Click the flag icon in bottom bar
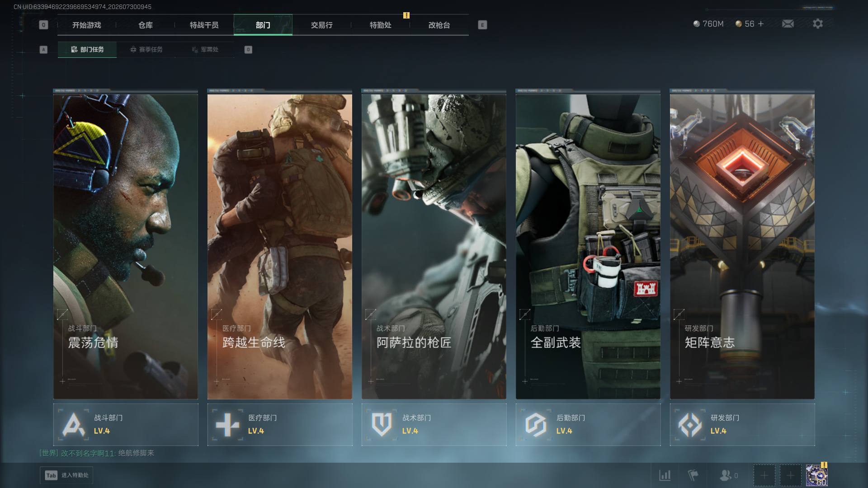Image resolution: width=868 pixels, height=488 pixels. pos(693,475)
